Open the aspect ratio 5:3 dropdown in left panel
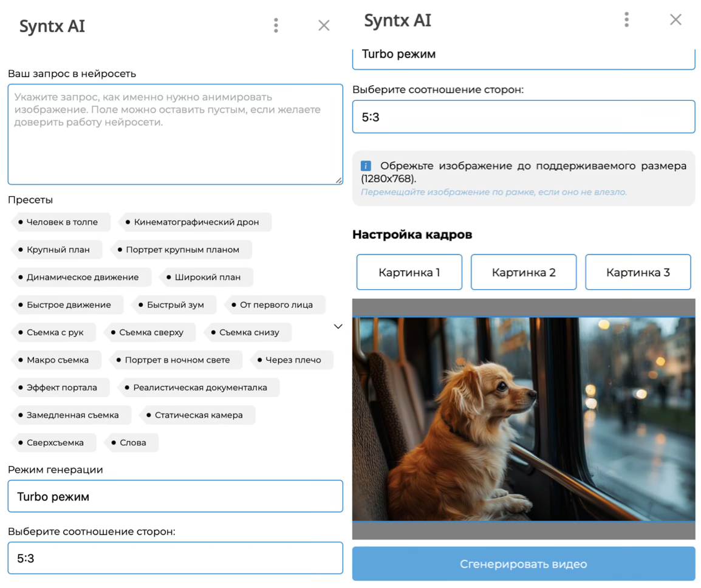This screenshot has height=588, width=701. coord(175,558)
